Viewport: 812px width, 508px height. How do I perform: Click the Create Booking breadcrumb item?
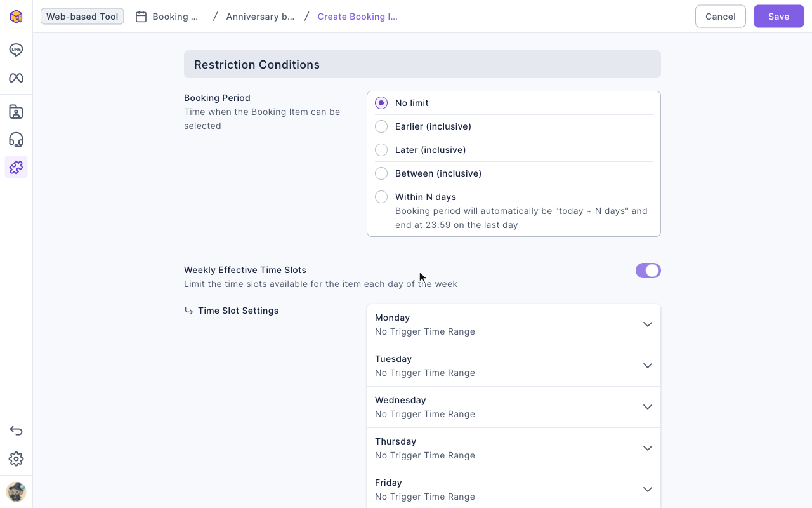point(358,17)
